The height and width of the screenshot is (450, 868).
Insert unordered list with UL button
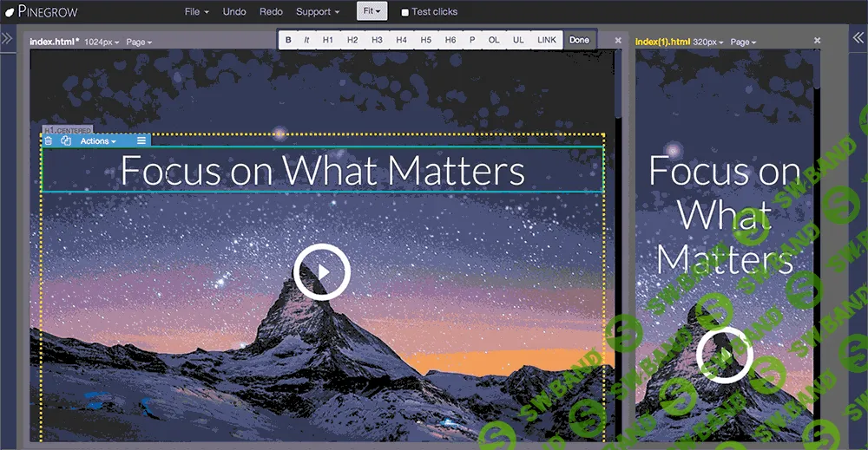tap(518, 40)
